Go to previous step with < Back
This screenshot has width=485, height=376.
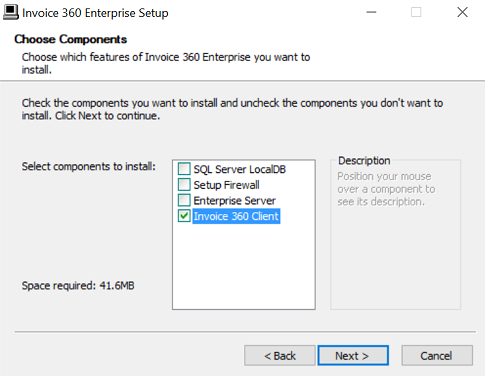tap(280, 355)
